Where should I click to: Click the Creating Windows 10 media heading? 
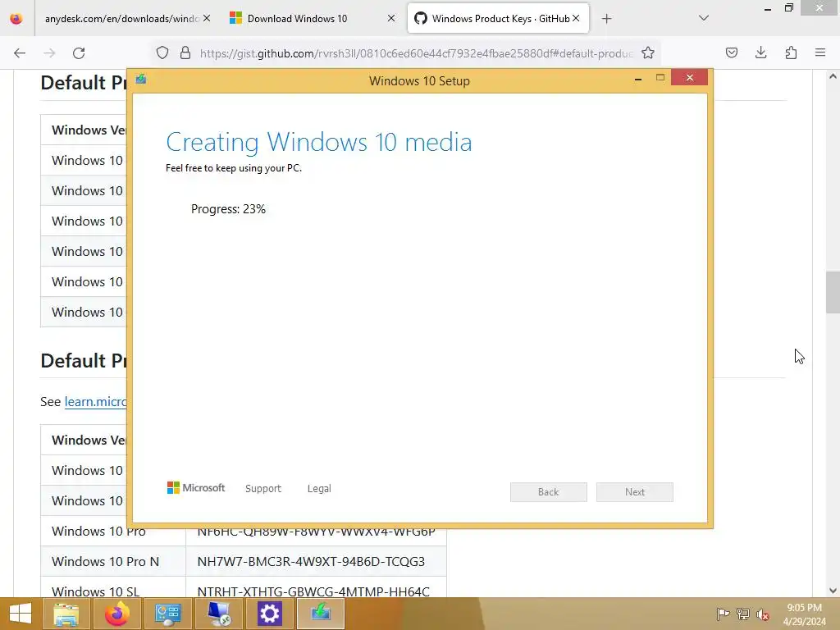[319, 142]
